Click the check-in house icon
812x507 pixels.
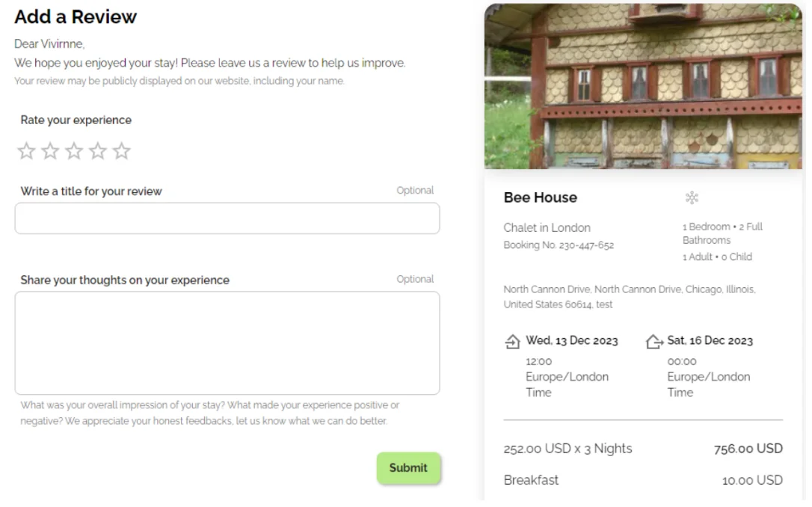click(513, 342)
